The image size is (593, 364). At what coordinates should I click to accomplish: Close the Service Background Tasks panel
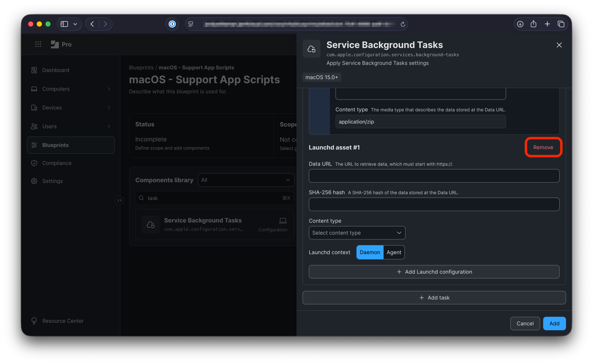coord(559,45)
